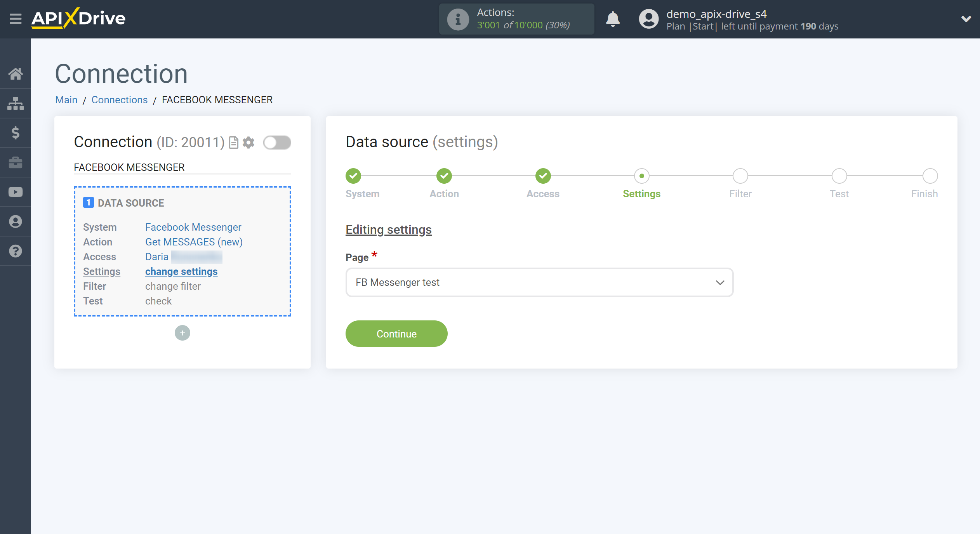Click the green Continue button

(396, 334)
